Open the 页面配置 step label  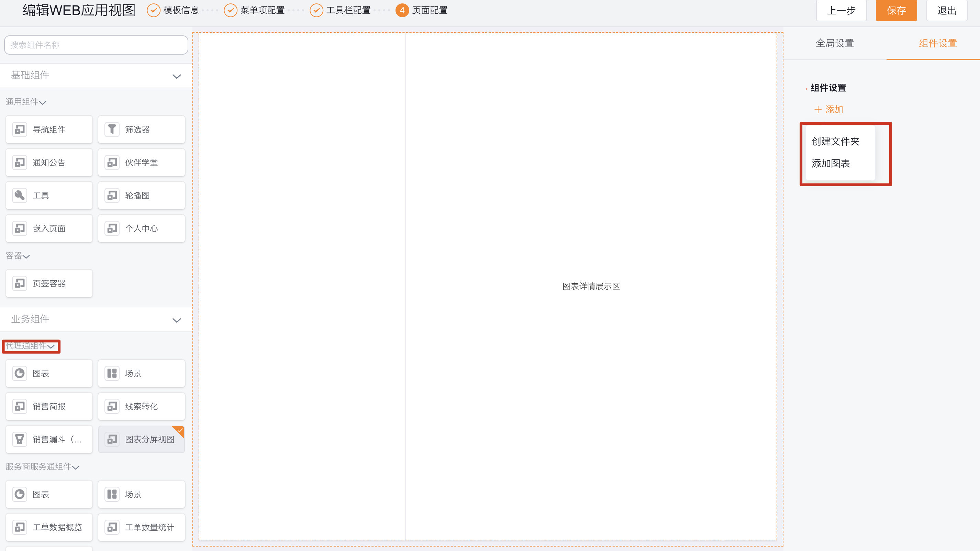[430, 10]
